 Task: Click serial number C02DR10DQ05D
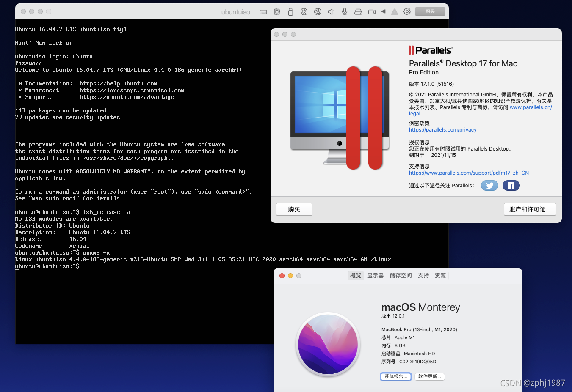417,362
